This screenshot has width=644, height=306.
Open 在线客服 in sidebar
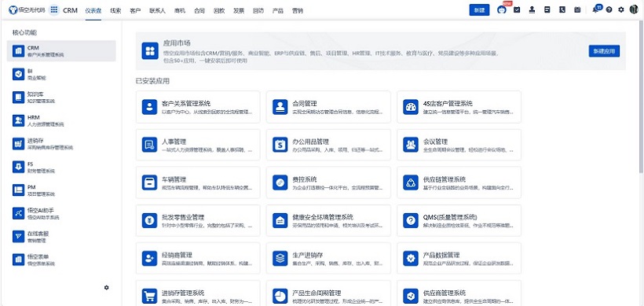pyautogui.click(x=61, y=237)
